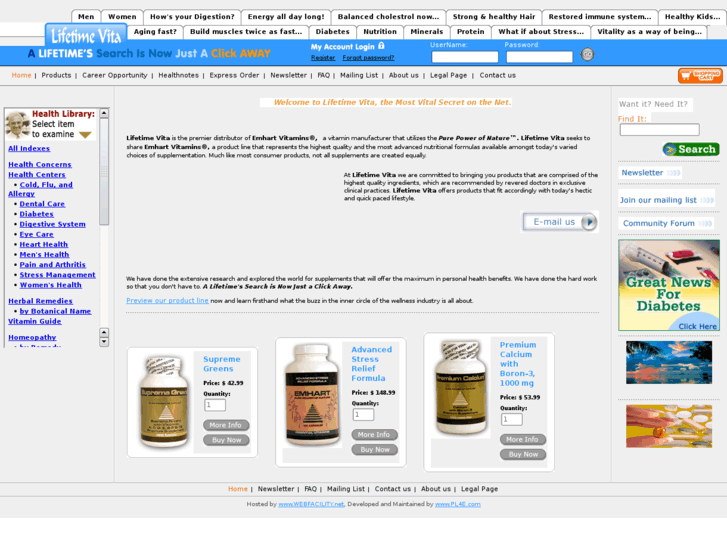Click More Info for Advanced Stress Relief
The width and height of the screenshot is (727, 545).
tap(374, 435)
